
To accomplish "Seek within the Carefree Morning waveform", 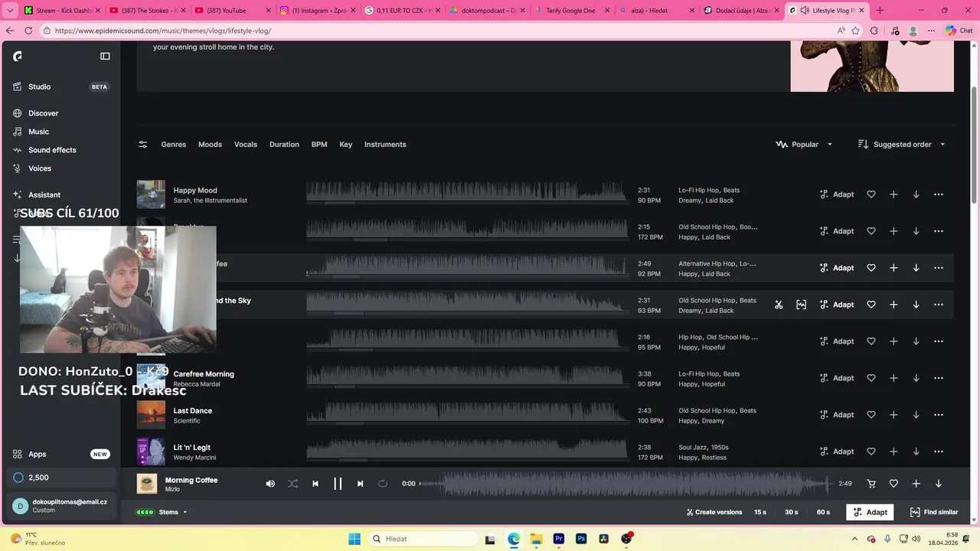I will (467, 376).
